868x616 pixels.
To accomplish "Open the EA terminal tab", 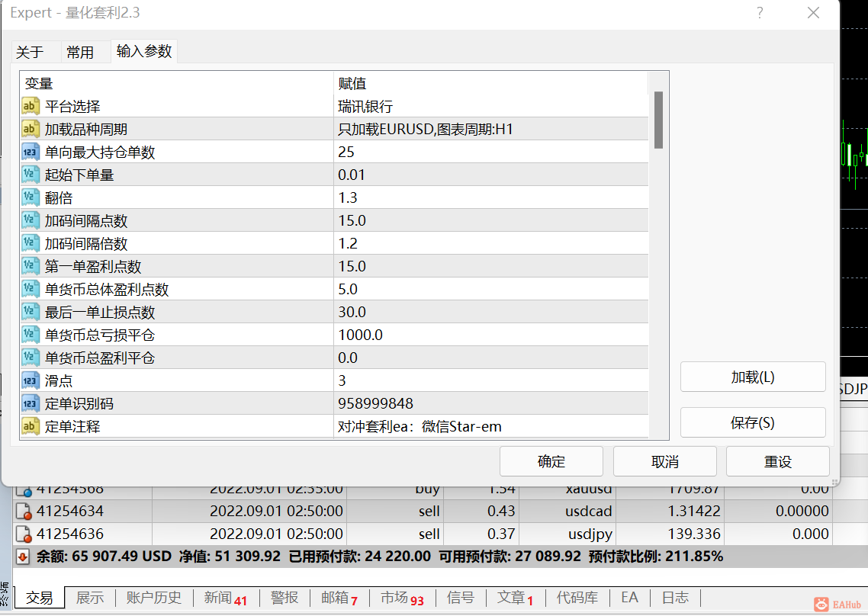I will (x=629, y=598).
